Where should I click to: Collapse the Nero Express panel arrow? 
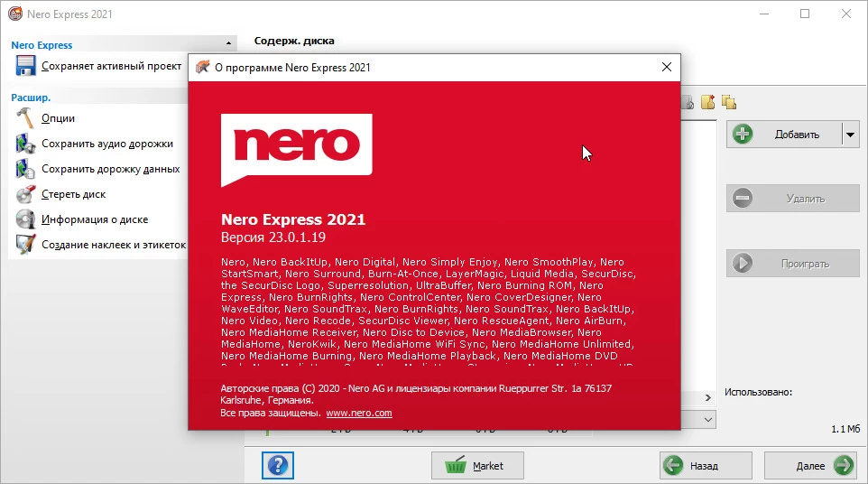[x=227, y=44]
